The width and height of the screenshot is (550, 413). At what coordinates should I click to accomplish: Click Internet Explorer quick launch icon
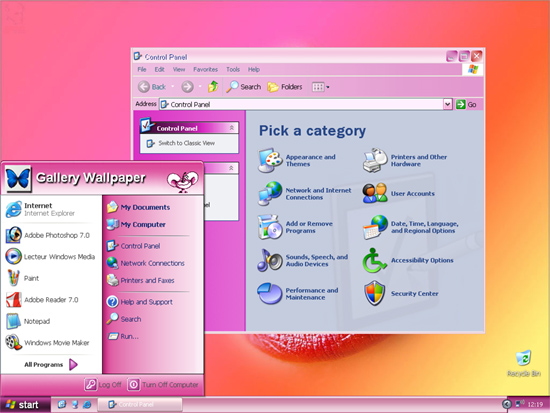(x=87, y=405)
